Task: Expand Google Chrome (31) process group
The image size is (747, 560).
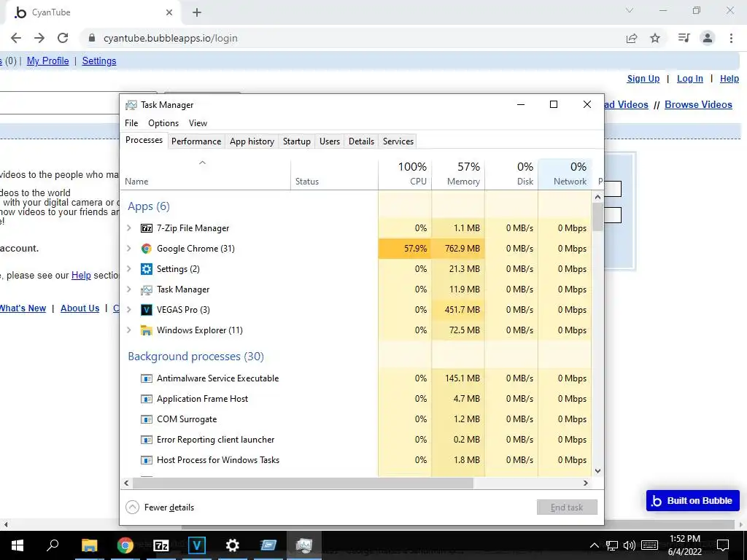Action: [x=128, y=249]
